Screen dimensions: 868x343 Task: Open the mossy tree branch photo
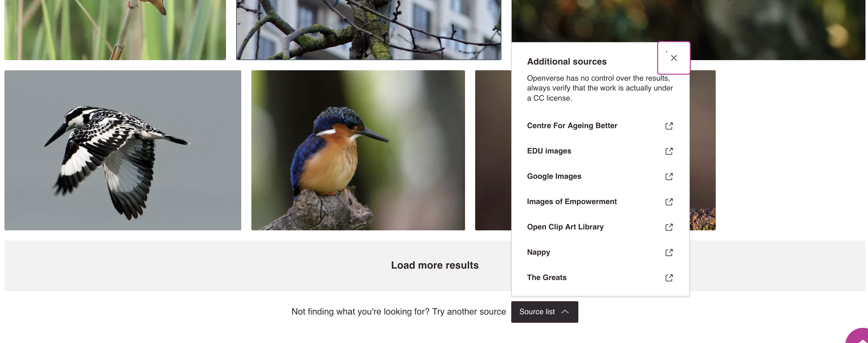pyautogui.click(x=368, y=30)
